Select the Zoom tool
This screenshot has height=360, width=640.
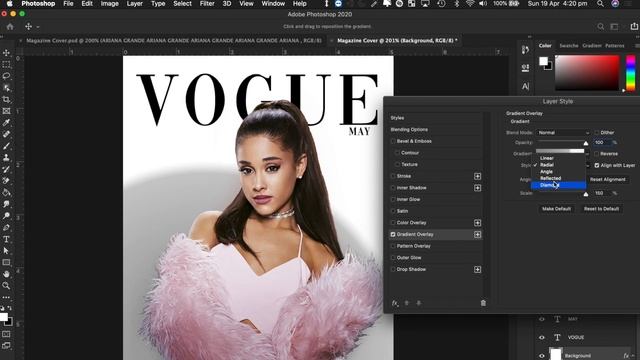pos(6,286)
